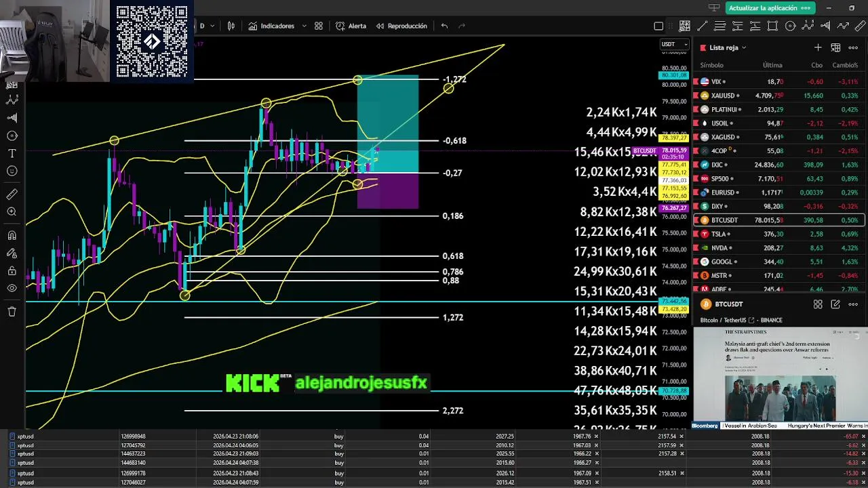This screenshot has width=868, height=488.
Task: Delete drawings with trash icon
Action: pyautogui.click(x=12, y=312)
